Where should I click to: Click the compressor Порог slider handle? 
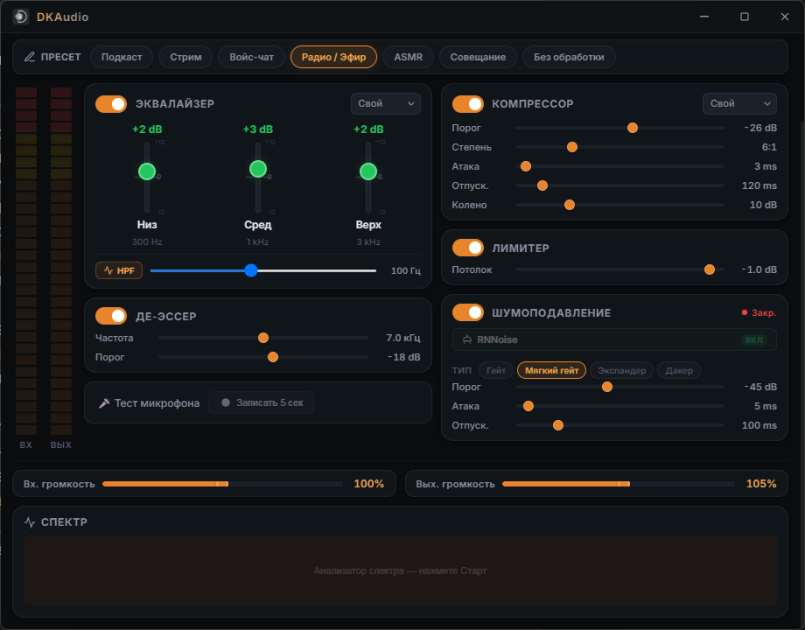click(x=632, y=128)
